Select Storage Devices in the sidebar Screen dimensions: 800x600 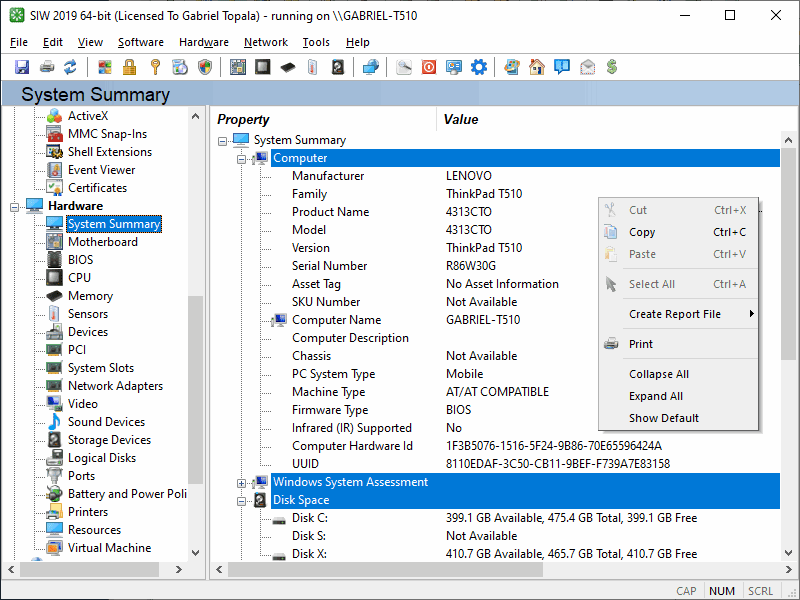[x=109, y=440]
